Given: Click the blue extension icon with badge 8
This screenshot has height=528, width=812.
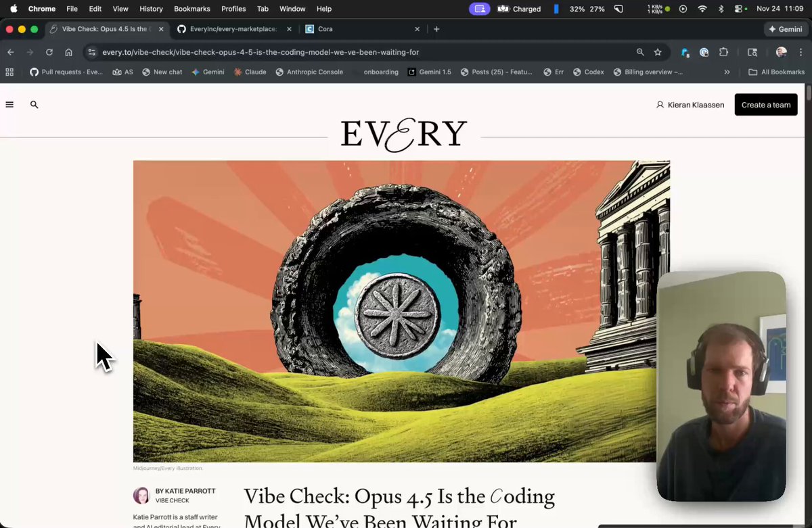Looking at the screenshot, I should click(685, 52).
